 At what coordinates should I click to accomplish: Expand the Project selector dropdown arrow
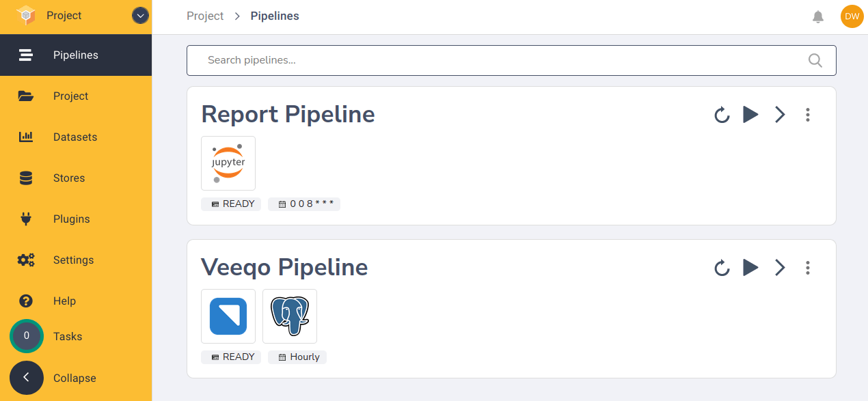click(140, 16)
